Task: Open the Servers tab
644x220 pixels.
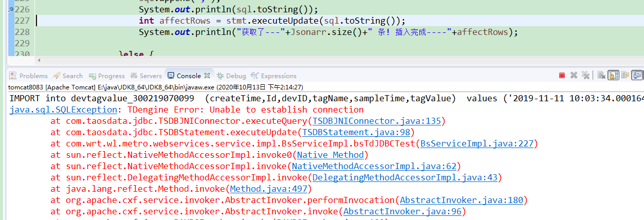Action: (x=146, y=76)
